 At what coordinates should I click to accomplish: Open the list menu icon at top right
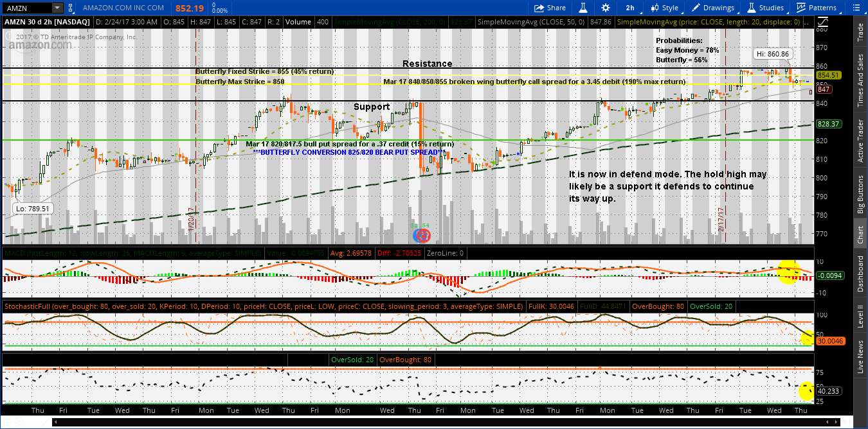[x=858, y=8]
